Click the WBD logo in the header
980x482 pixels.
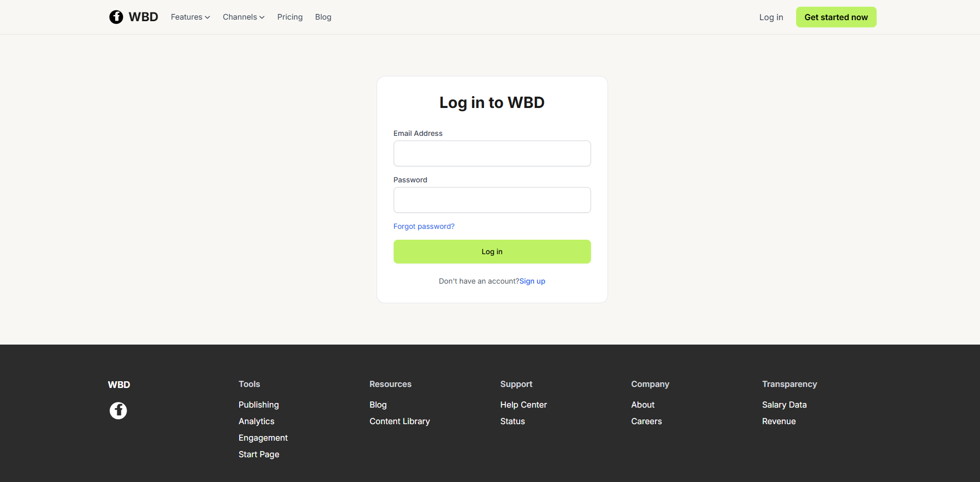[x=133, y=17]
